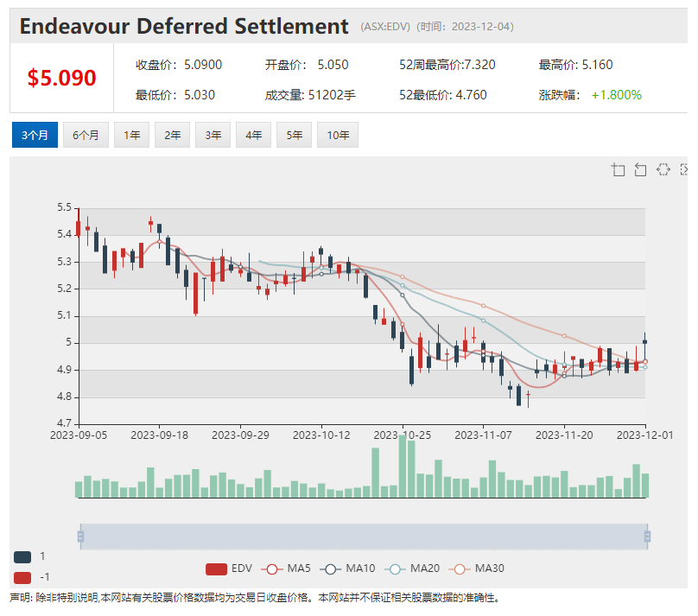Click the partially visible rightmost toolbox icon

[x=684, y=169]
